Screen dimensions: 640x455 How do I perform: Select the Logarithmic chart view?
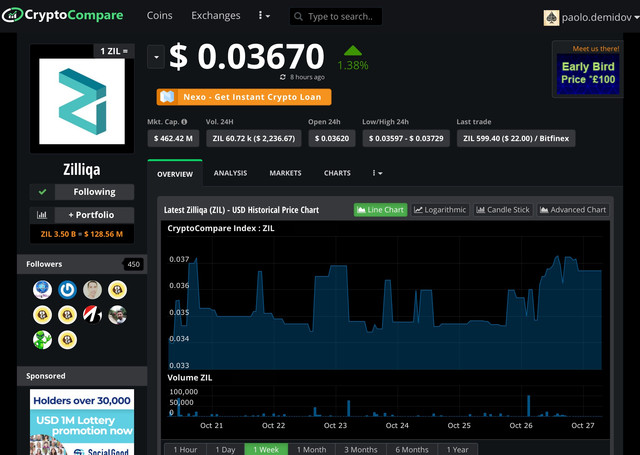coord(440,210)
